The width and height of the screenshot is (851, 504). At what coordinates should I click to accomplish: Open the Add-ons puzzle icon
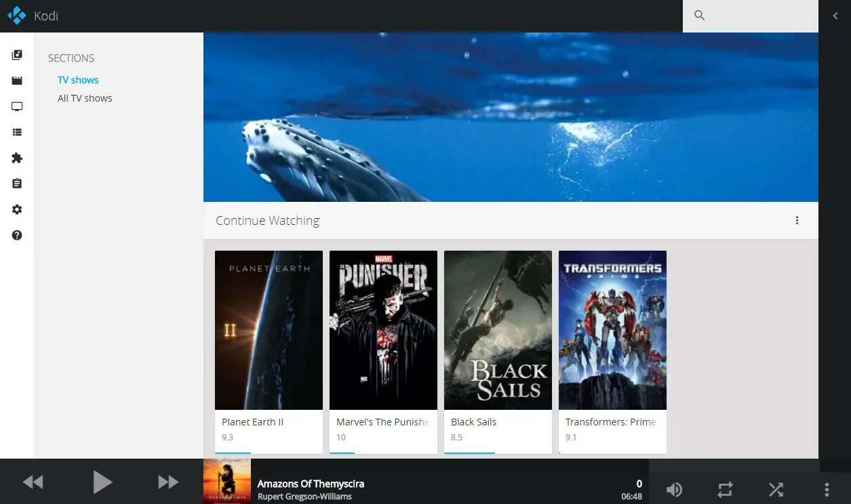point(17,158)
